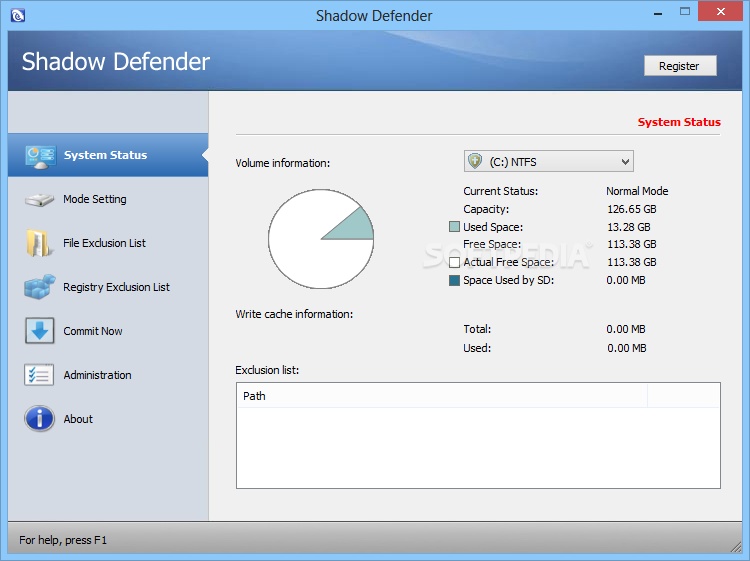750x561 pixels.
Task: Click the exclusion list box area
Action: (x=478, y=435)
